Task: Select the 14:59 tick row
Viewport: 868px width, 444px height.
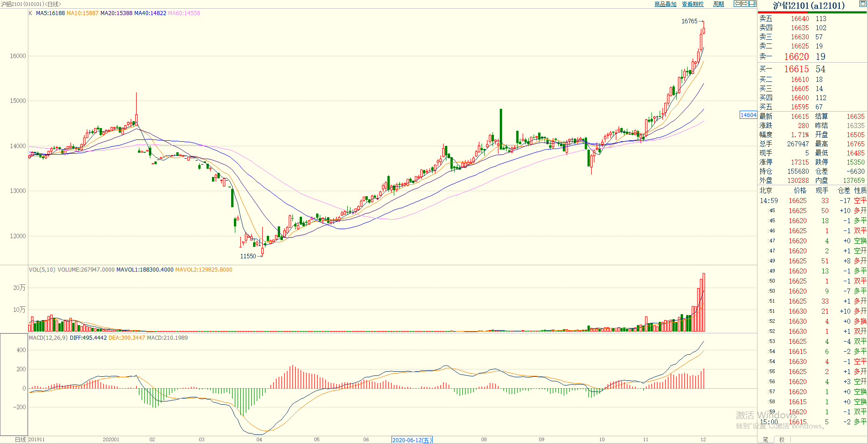Action: (x=813, y=201)
